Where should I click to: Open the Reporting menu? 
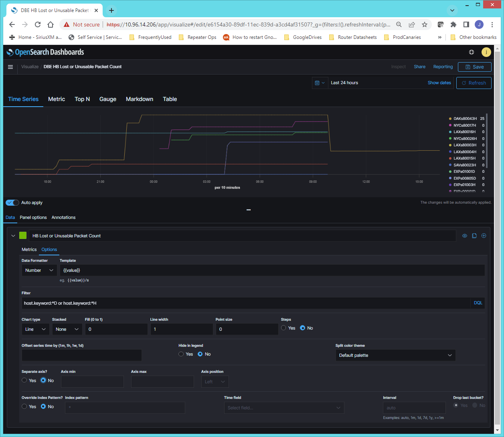click(x=443, y=67)
